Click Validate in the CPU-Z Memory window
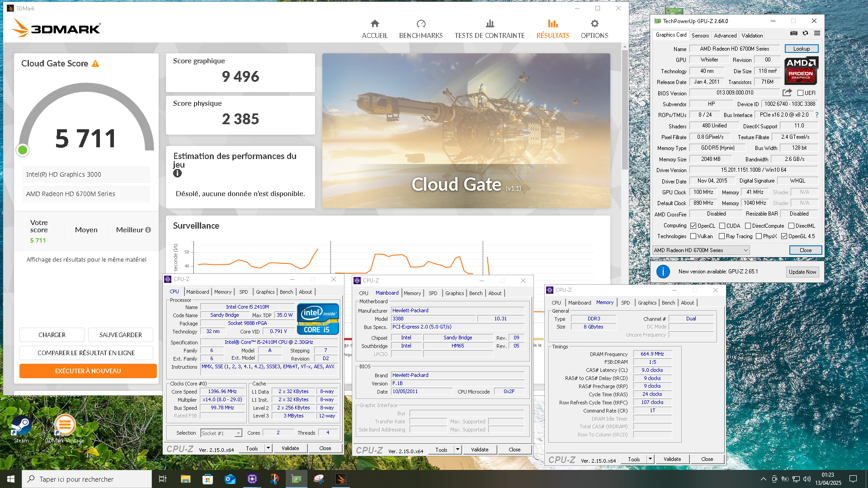Viewport: 868px width, 488px height. click(672, 459)
